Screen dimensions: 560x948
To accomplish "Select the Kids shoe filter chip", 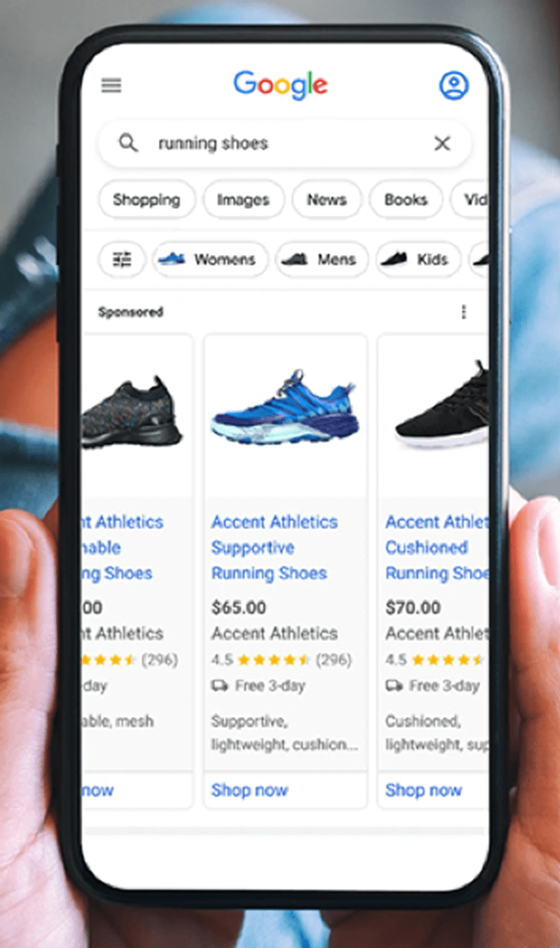I will click(x=418, y=260).
